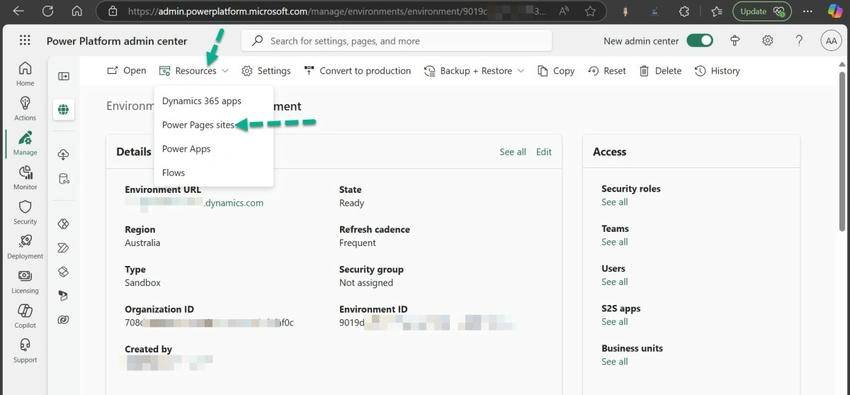Click the Not assigned security group value
This screenshot has height=395, width=850.
tap(366, 283)
